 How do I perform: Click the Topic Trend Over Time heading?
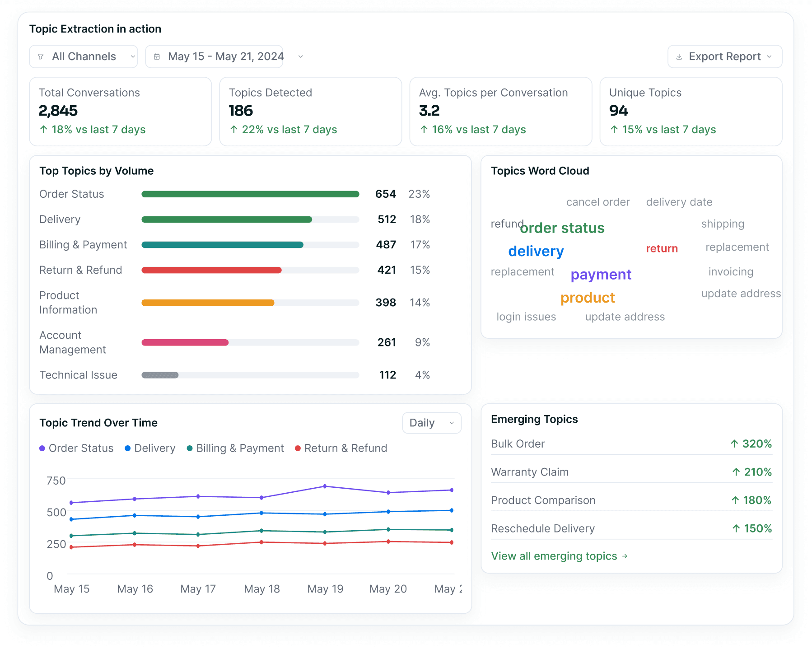click(x=98, y=423)
